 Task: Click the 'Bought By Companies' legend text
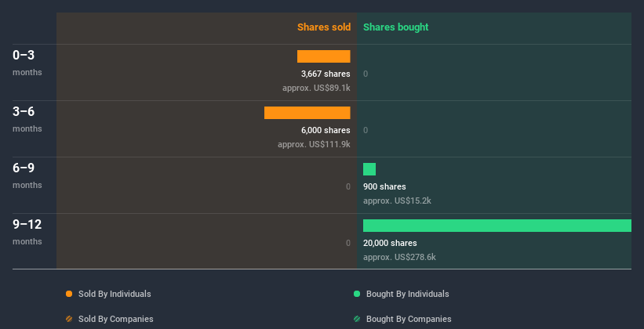[x=409, y=319]
